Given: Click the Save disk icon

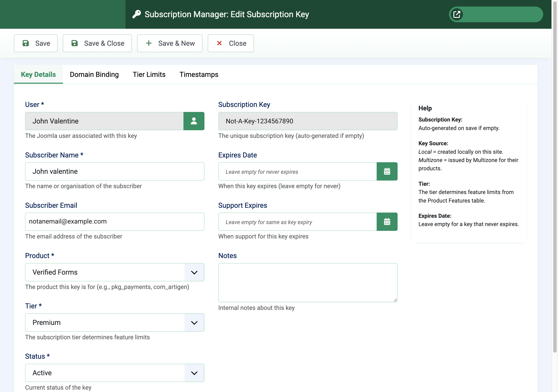Looking at the screenshot, I should pyautogui.click(x=26, y=43).
